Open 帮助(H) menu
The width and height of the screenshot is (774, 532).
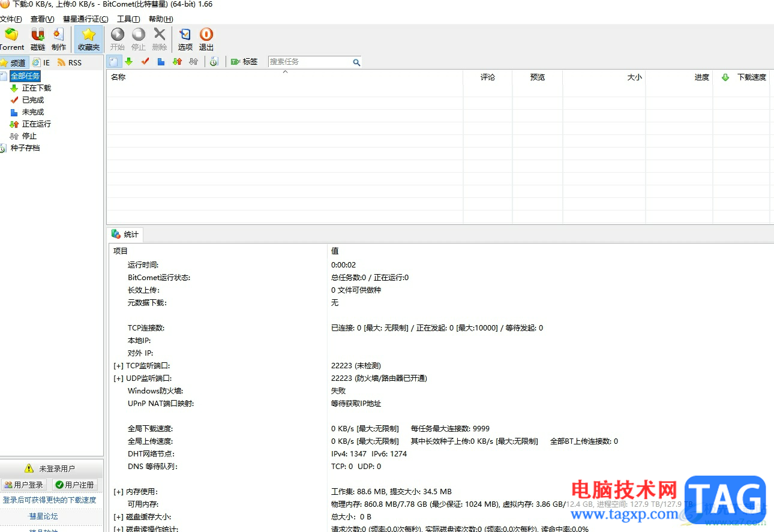161,19
